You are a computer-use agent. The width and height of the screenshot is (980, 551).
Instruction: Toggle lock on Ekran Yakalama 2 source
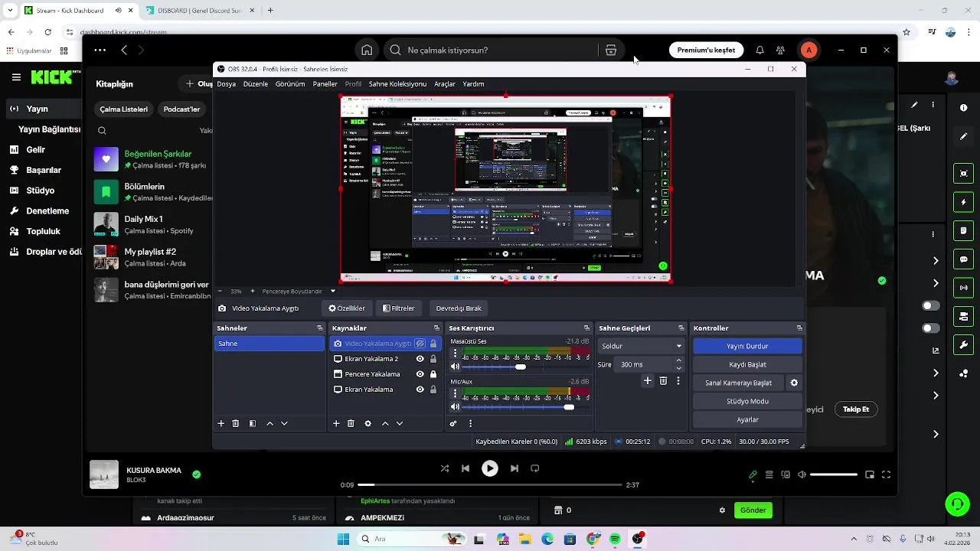(x=433, y=359)
